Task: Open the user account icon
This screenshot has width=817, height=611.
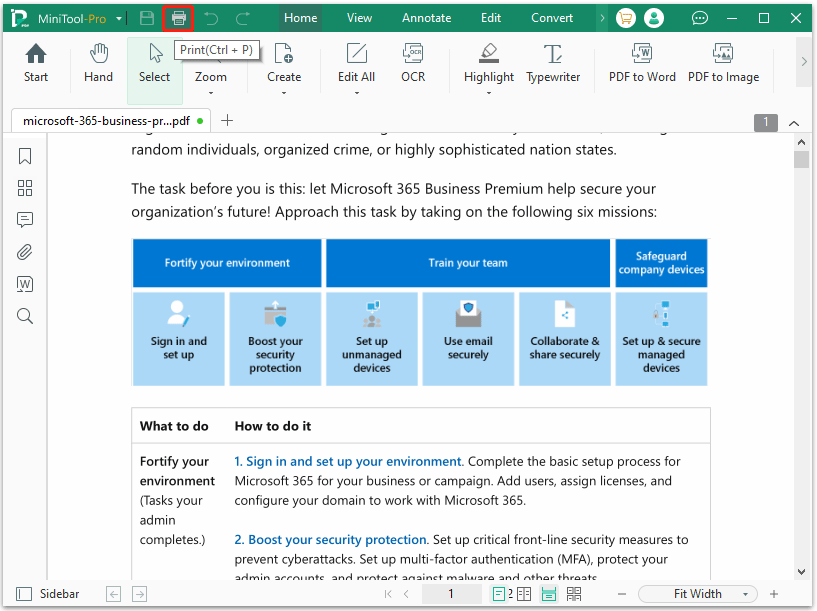Action: point(653,18)
